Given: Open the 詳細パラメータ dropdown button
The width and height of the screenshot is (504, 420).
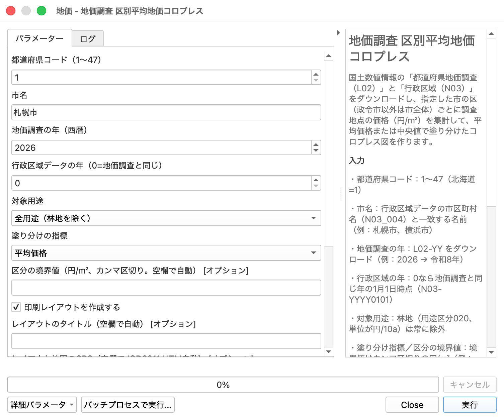Looking at the screenshot, I should [42, 405].
